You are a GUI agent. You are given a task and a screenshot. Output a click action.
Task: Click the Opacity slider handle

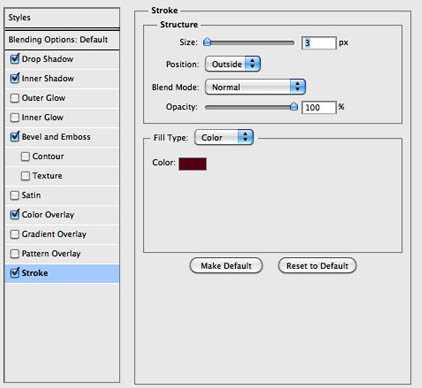tap(294, 107)
